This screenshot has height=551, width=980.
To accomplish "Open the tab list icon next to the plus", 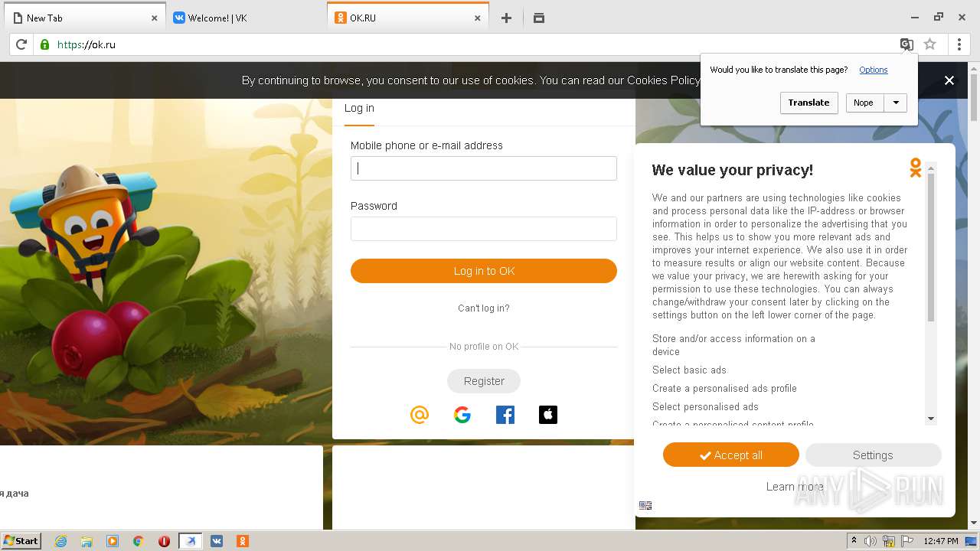I will [539, 18].
